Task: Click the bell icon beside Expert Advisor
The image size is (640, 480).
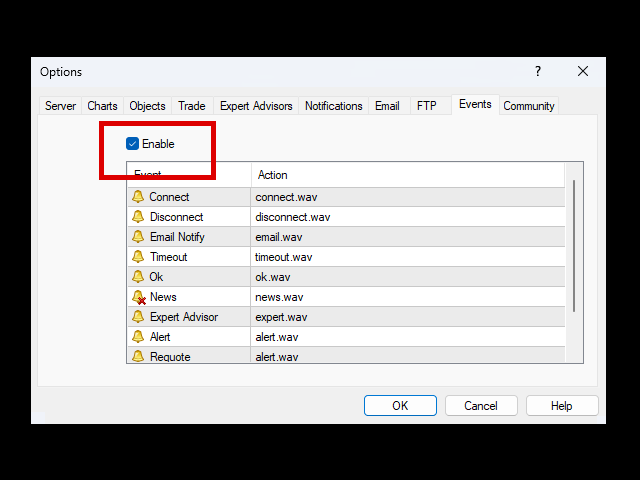Action: (x=138, y=317)
